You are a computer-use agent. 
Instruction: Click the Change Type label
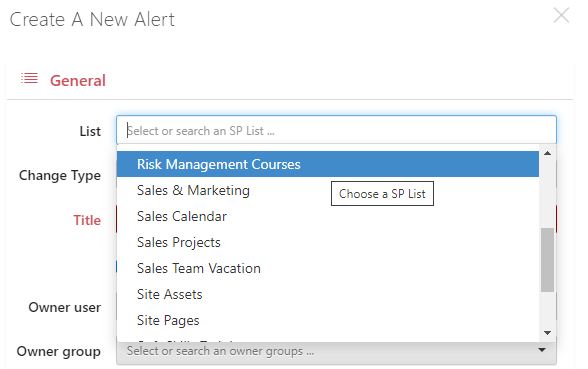(60, 176)
